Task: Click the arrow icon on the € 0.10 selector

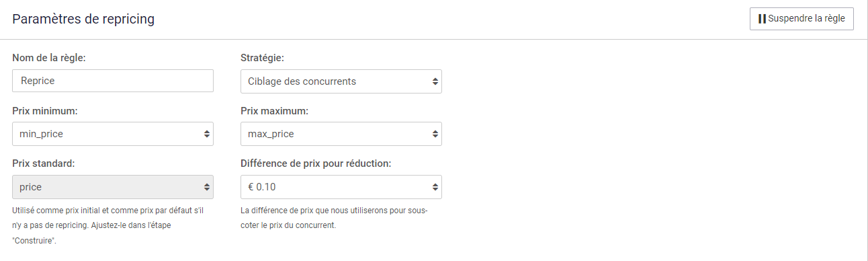Action: pyautogui.click(x=435, y=186)
